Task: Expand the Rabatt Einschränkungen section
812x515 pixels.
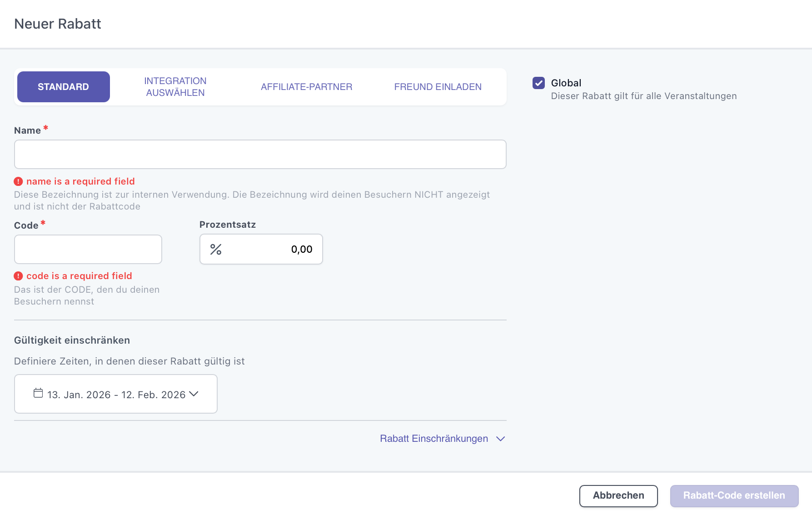Action: (434, 439)
